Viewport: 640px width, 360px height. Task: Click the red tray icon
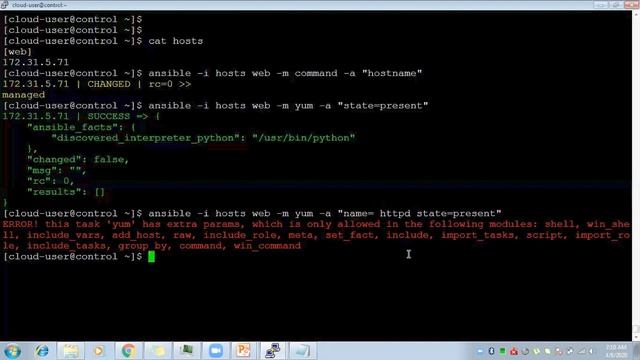[514, 351]
